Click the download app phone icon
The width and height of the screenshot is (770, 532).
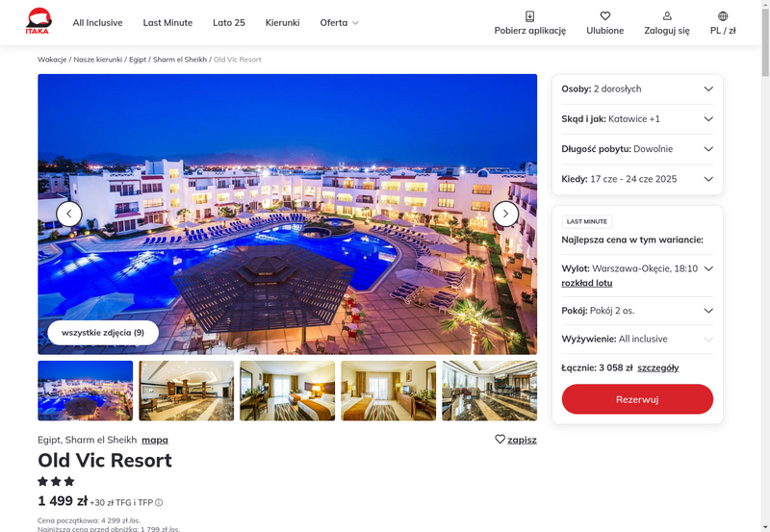(x=530, y=16)
